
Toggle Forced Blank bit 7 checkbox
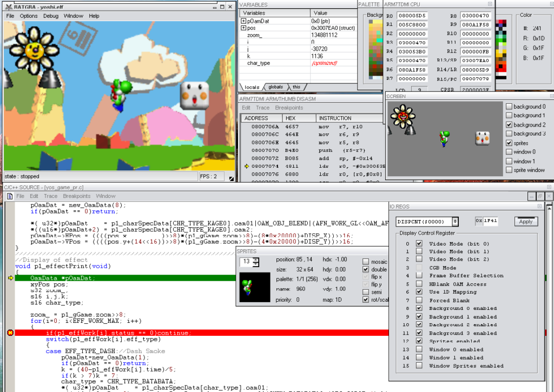[x=419, y=300]
